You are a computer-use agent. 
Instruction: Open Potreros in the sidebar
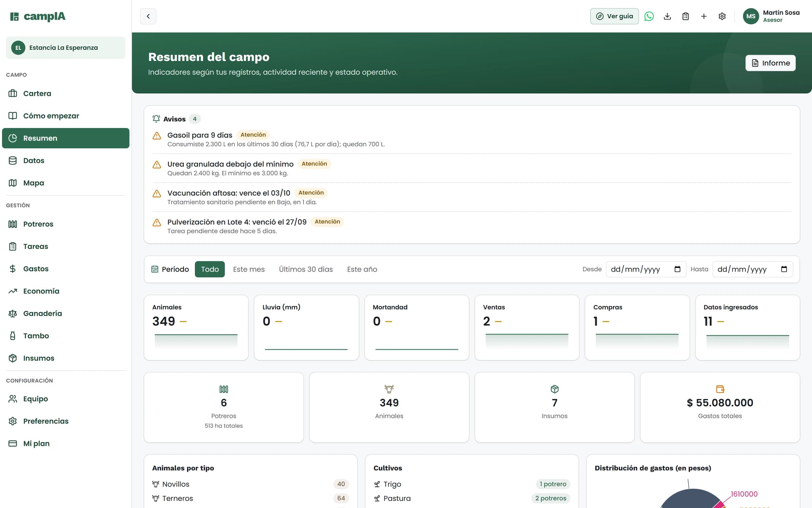[x=66, y=224]
